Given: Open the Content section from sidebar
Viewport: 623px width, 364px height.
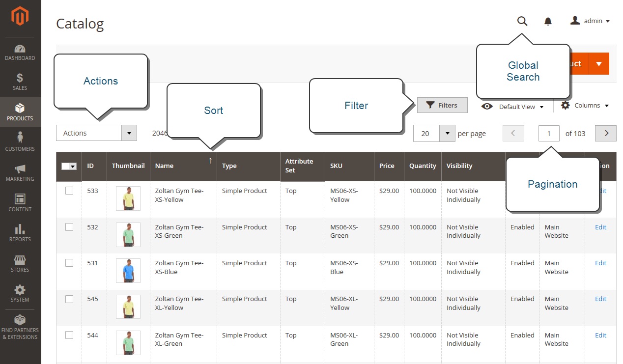Looking at the screenshot, I should pos(20,202).
